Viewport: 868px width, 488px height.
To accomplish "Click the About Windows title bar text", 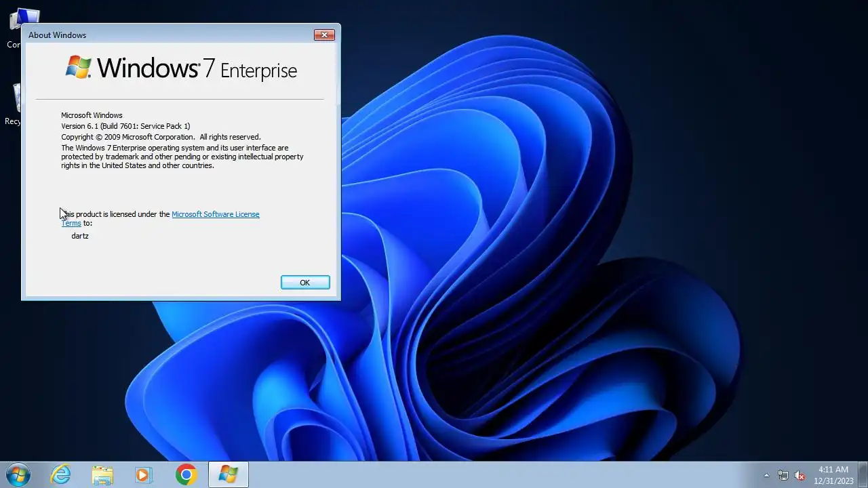I will coord(57,35).
